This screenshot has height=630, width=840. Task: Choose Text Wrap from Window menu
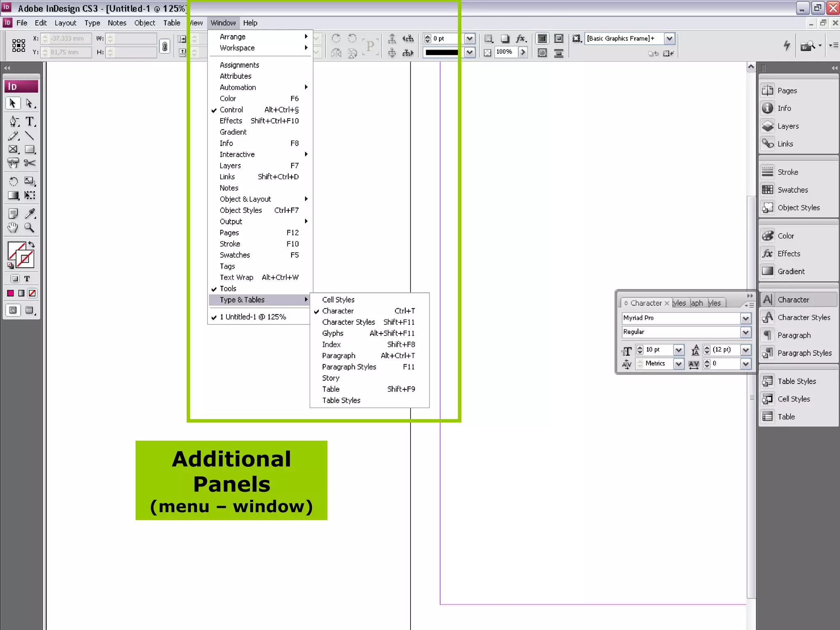pos(260,277)
